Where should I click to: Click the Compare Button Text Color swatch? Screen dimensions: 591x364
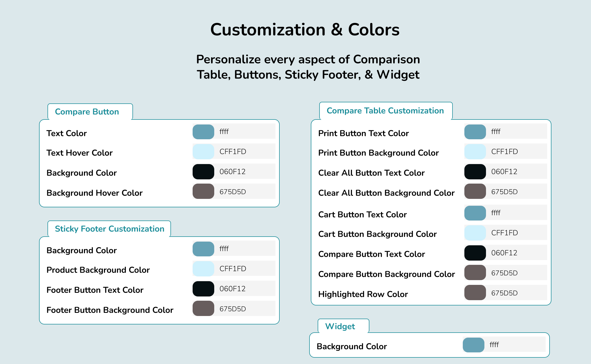[x=203, y=132]
